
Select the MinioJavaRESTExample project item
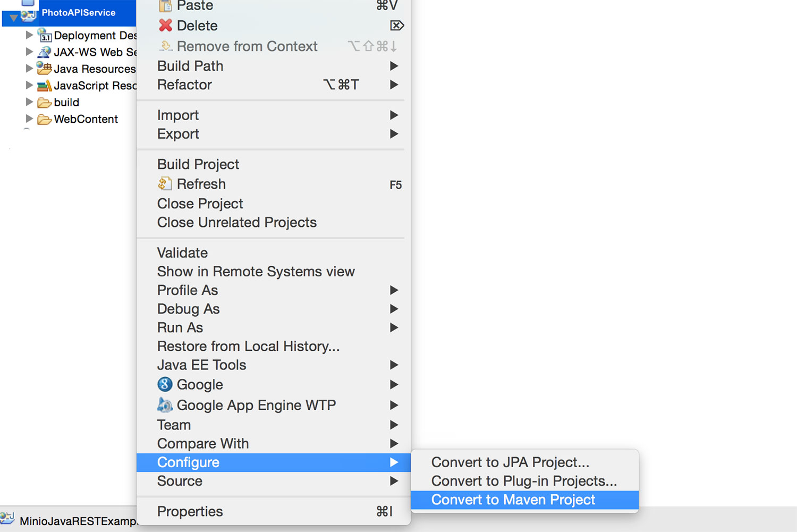pos(78,521)
